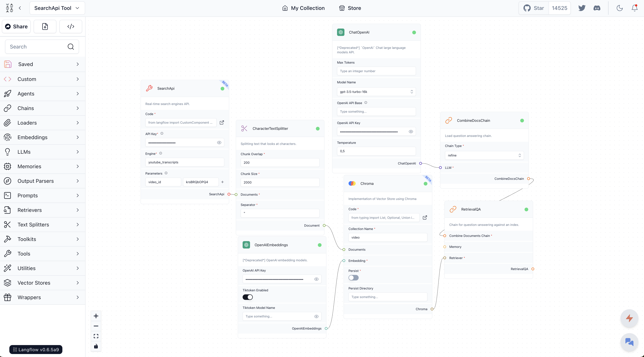644x357 pixels.
Task: Expand the Saved category
Action: (x=43, y=64)
